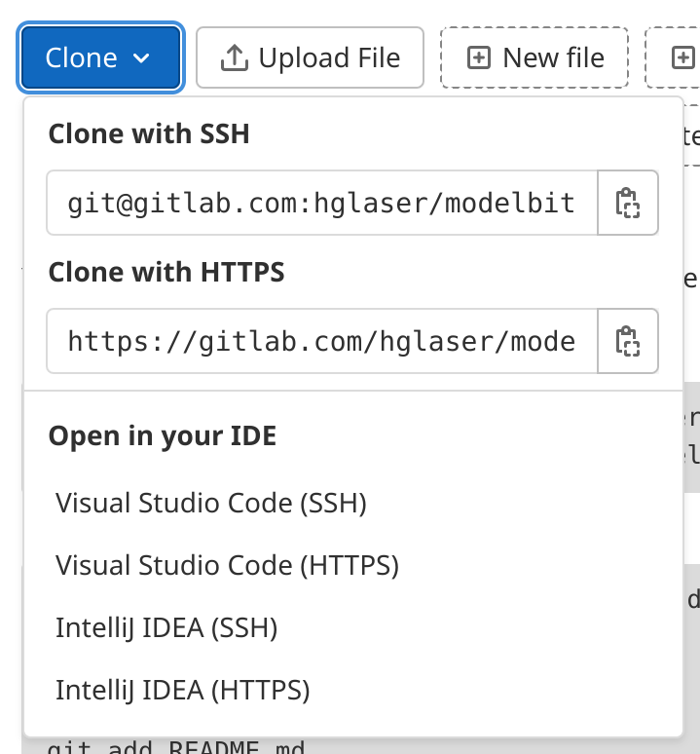700x754 pixels.
Task: Create a new file via New file button
Action: pos(534,57)
